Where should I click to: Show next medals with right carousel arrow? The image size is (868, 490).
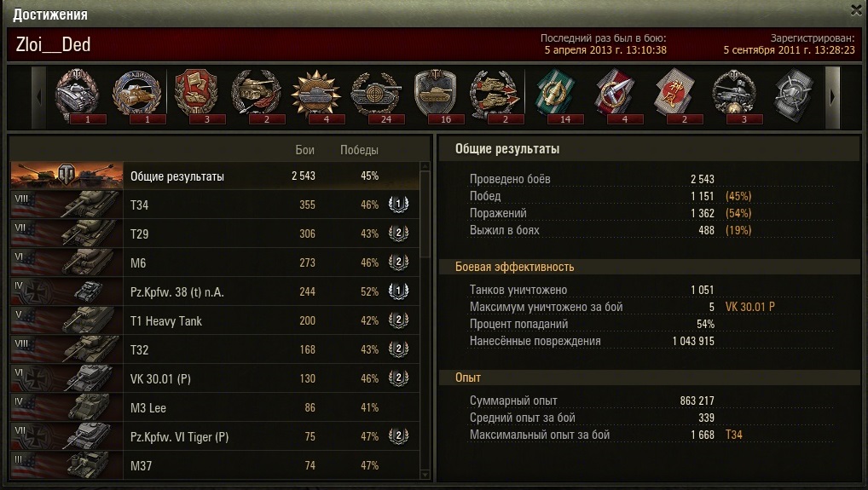(832, 97)
